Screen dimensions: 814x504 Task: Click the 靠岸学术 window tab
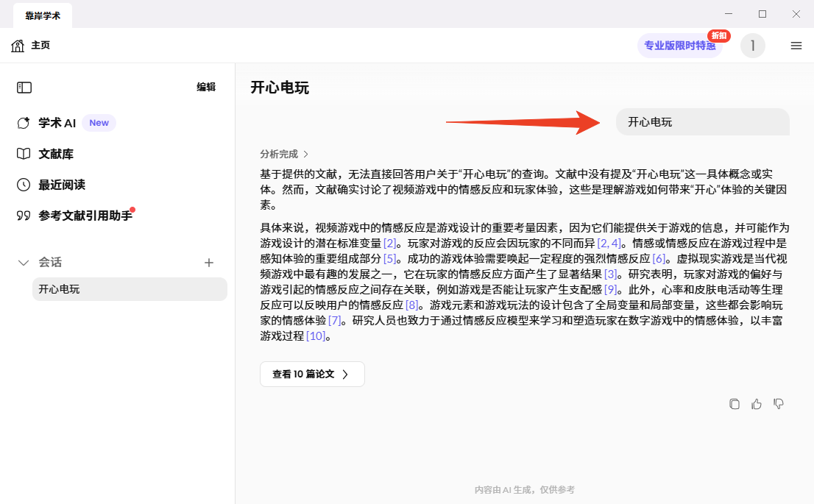(x=43, y=15)
